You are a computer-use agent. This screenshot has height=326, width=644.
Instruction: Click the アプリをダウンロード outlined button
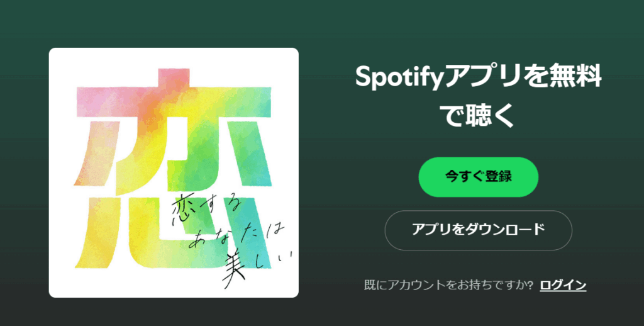pyautogui.click(x=478, y=230)
